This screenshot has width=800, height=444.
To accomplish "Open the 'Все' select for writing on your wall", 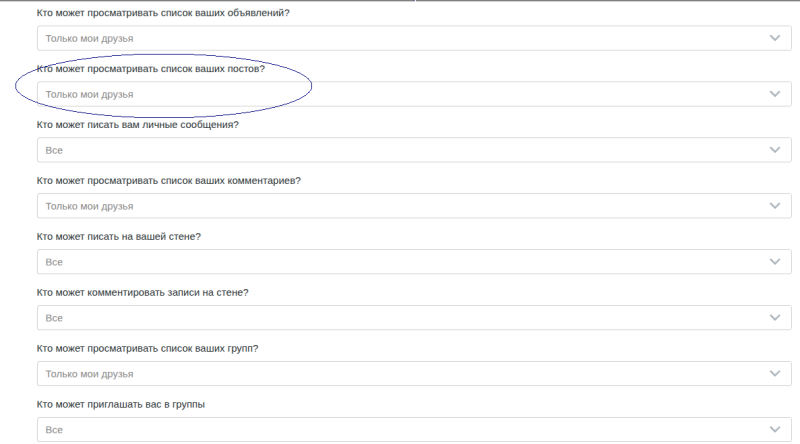I will tap(400, 262).
